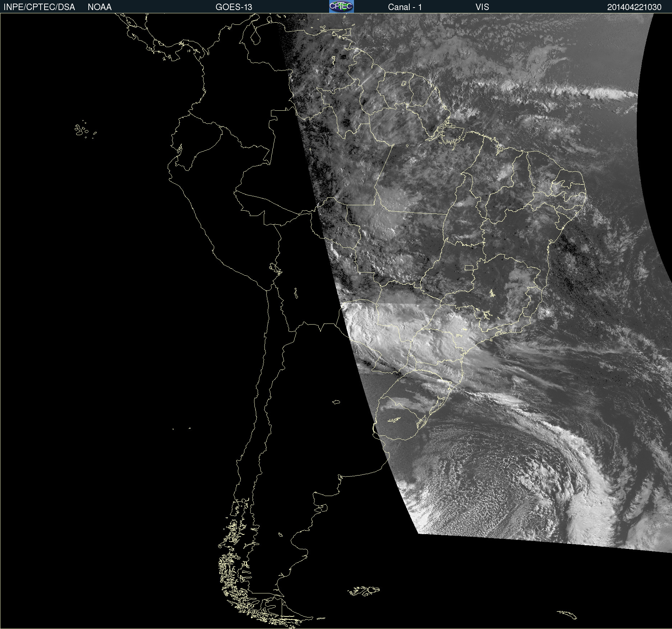This screenshot has height=629, width=672.
Task: Click the INPE/CPTEC/DSA header text
Action: tap(39, 7)
